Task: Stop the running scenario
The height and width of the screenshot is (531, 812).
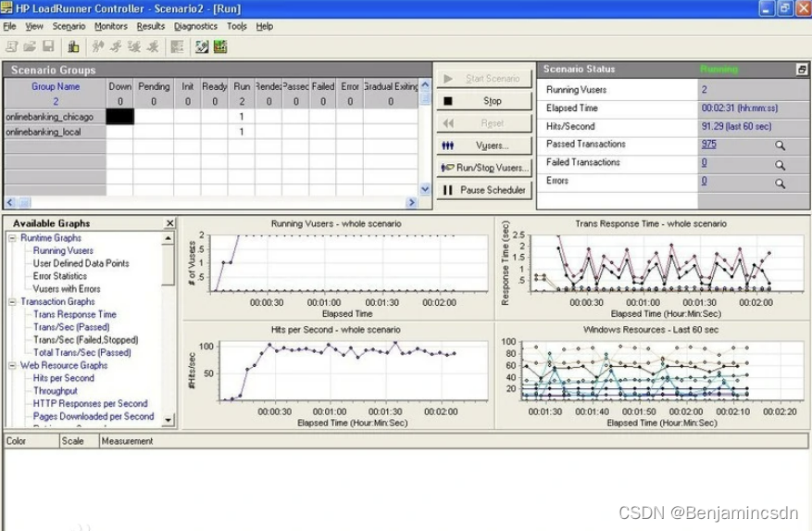Action: [484, 101]
